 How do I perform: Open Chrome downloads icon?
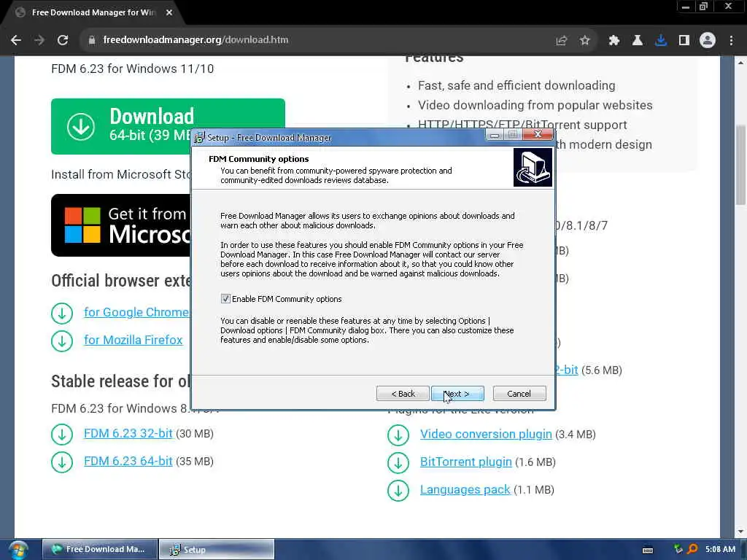click(661, 41)
